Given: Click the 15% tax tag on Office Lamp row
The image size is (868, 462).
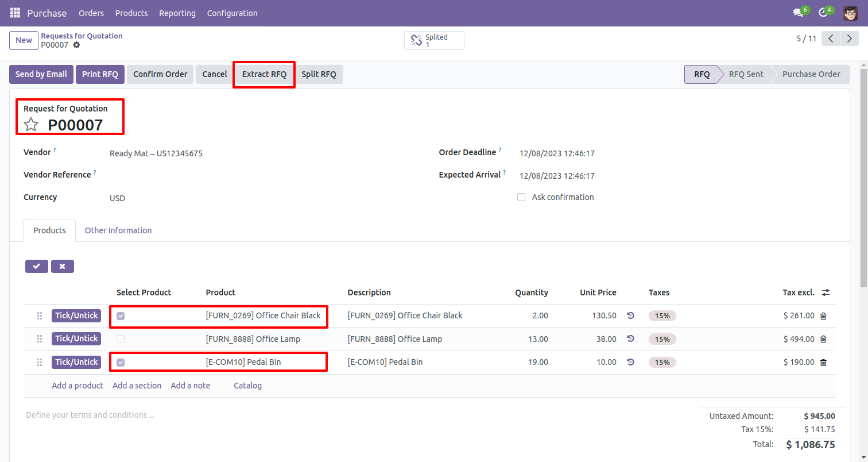Looking at the screenshot, I should 662,339.
